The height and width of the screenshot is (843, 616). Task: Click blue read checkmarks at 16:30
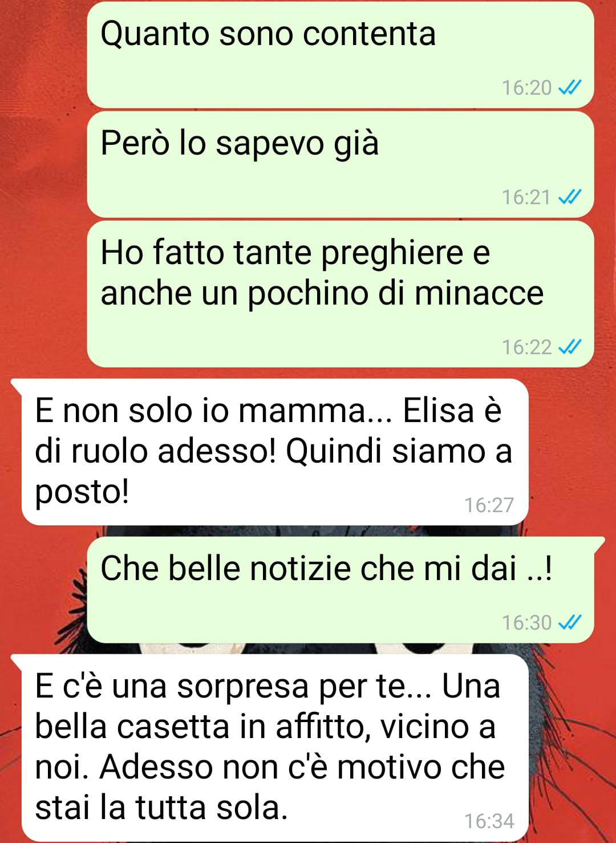click(569, 622)
